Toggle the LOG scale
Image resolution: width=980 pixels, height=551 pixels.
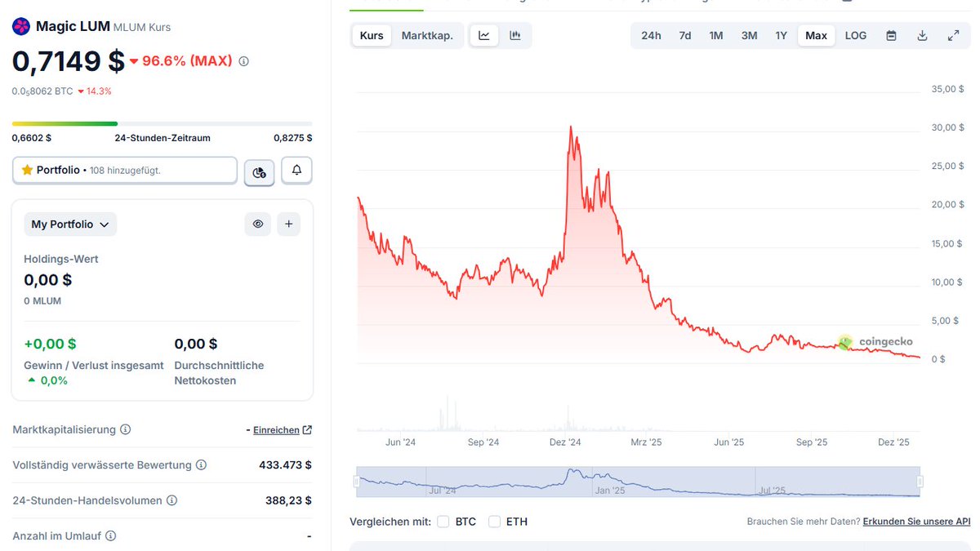pyautogui.click(x=856, y=36)
